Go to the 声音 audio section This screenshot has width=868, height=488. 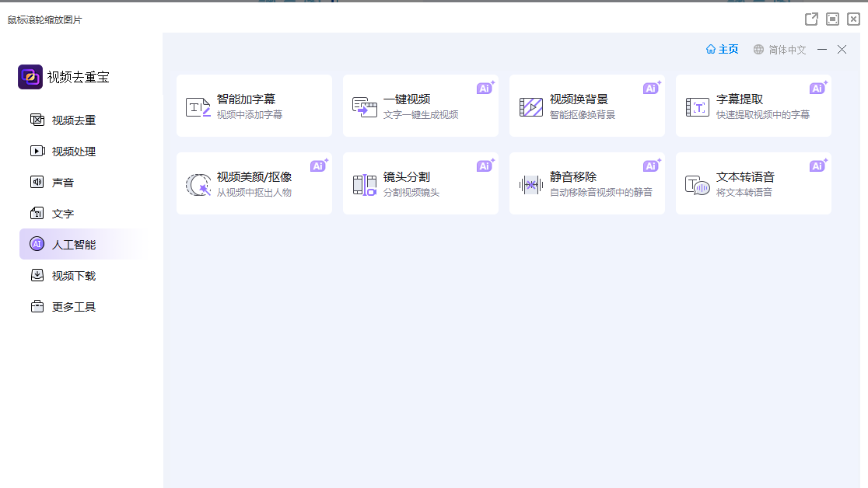[62, 183]
